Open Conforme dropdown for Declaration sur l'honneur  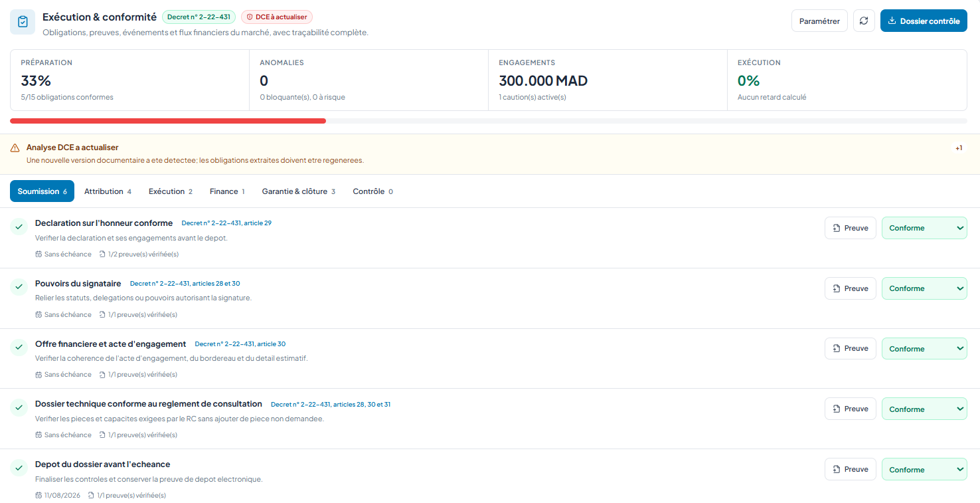point(924,228)
